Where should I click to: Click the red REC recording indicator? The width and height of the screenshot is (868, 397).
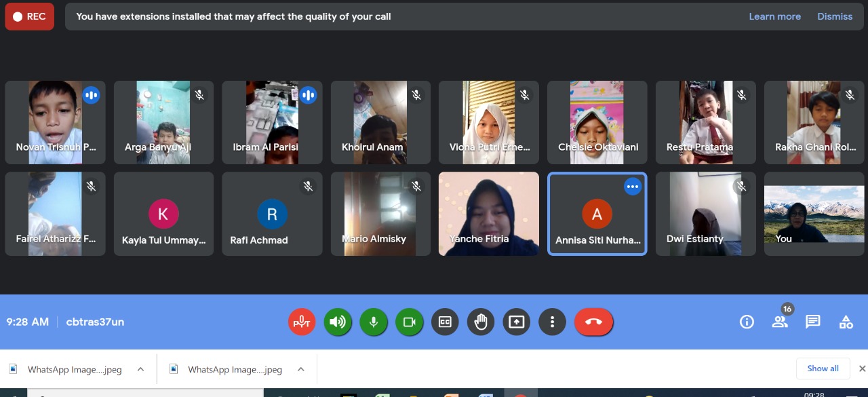click(x=29, y=17)
